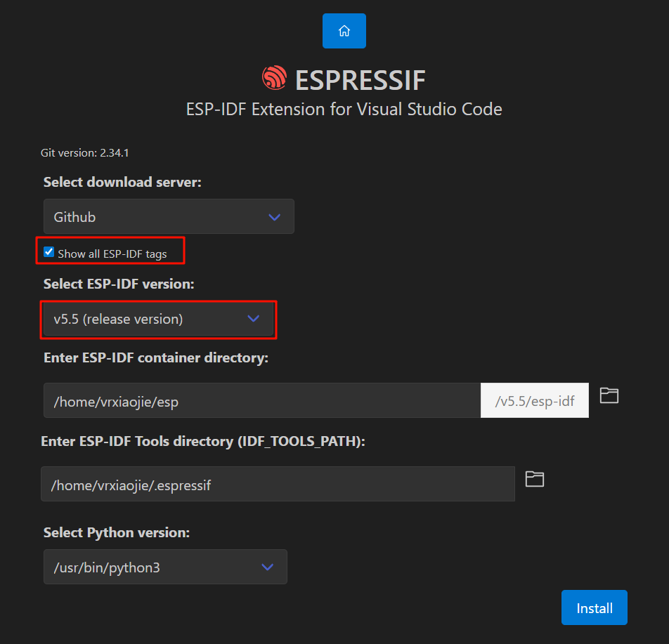The image size is (669, 644).
Task: Click the ESPRESSIF heading text
Action: [360, 80]
